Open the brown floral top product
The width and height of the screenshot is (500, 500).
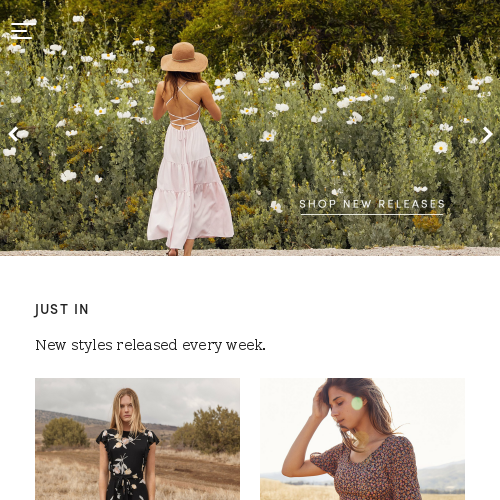[x=362, y=439]
